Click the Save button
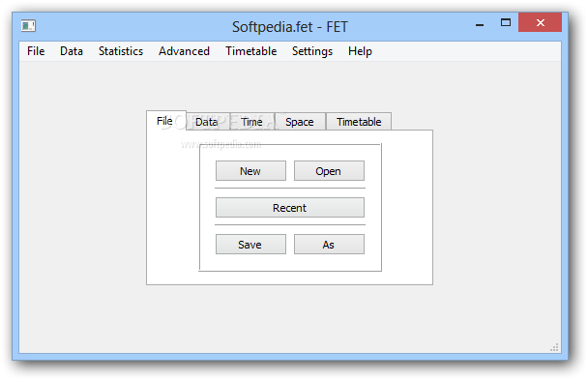The height and width of the screenshot is (380, 588). click(250, 245)
